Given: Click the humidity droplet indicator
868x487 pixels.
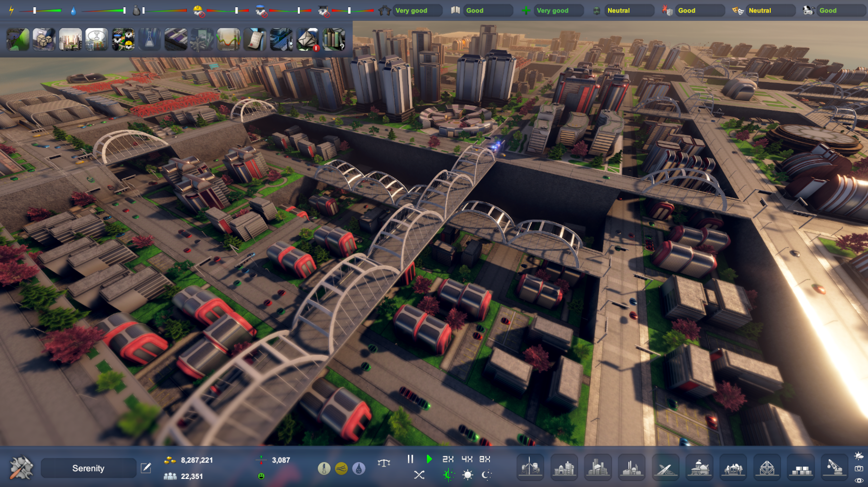Looking at the screenshot, I should tap(359, 469).
